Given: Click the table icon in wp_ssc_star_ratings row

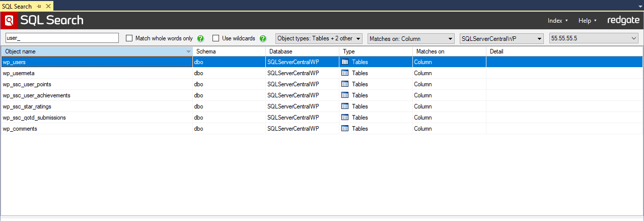Looking at the screenshot, I should (345, 106).
